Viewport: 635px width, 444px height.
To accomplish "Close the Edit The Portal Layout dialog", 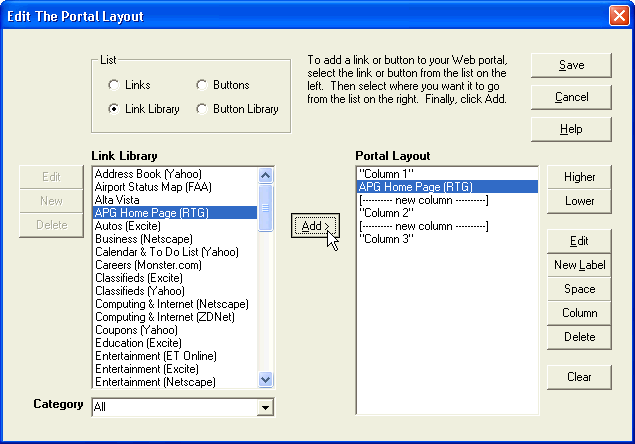I will [619, 16].
